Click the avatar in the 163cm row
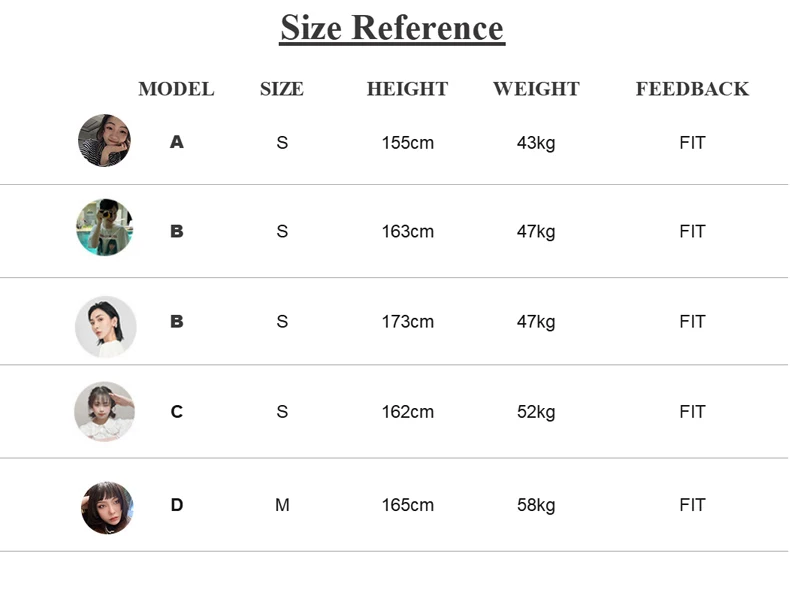Image resolution: width=790 pixels, height=599 pixels. (104, 227)
